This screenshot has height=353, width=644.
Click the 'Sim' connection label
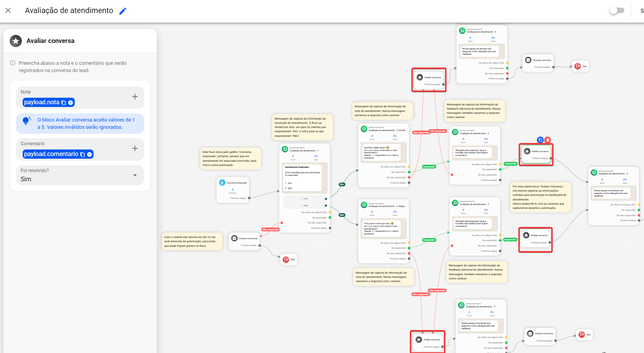[342, 184]
